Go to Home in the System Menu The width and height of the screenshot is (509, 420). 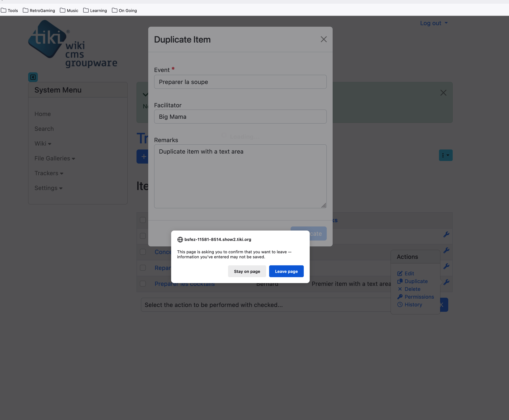coord(43,114)
